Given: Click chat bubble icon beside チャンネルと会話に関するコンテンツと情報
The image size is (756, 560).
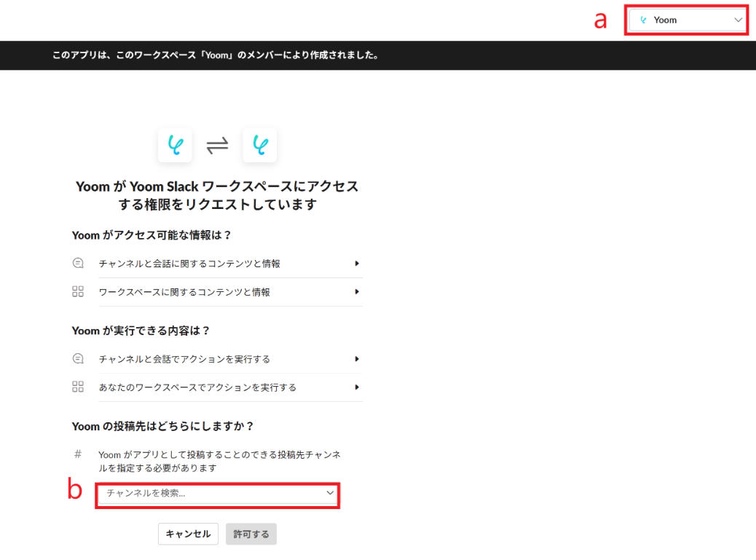Looking at the screenshot, I should point(78,263).
